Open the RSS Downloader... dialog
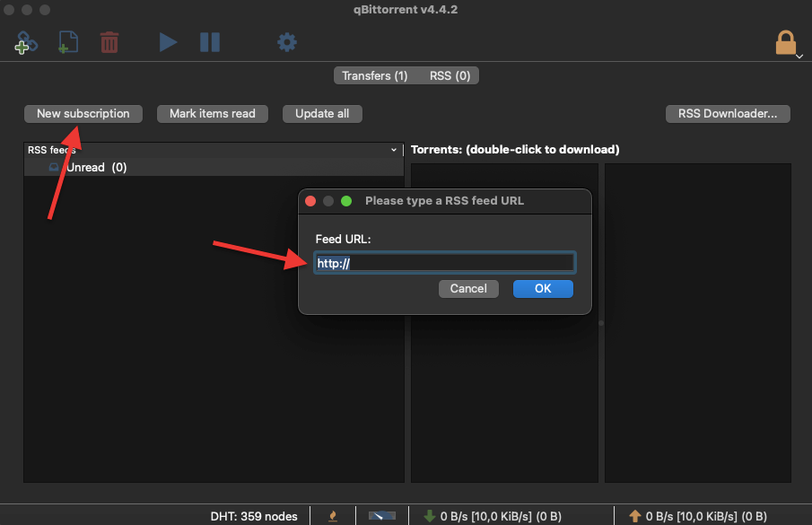 point(728,114)
